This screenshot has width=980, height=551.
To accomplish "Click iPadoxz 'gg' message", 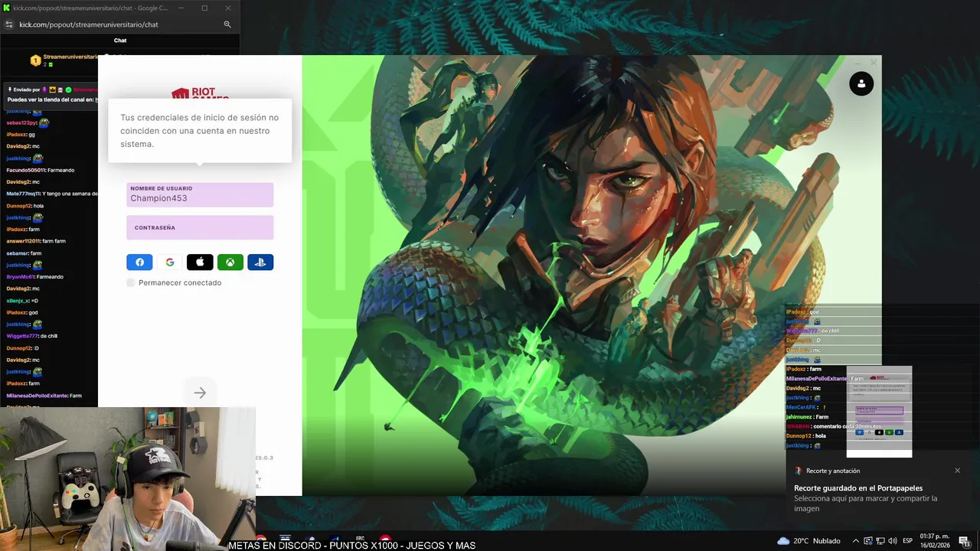I will [21, 135].
